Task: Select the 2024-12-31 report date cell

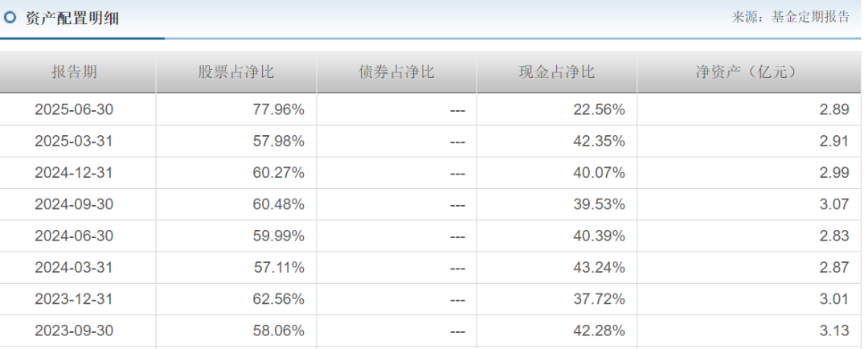Action: (74, 173)
